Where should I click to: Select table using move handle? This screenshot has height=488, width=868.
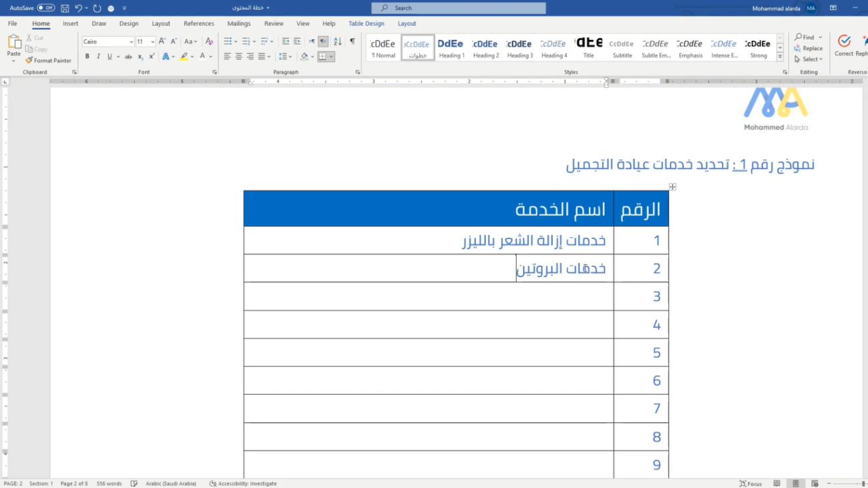pos(672,187)
